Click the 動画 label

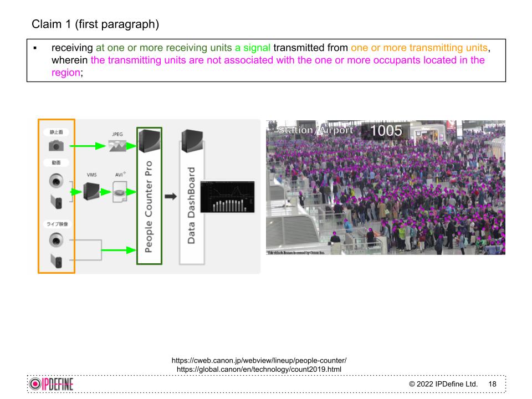click(x=57, y=162)
